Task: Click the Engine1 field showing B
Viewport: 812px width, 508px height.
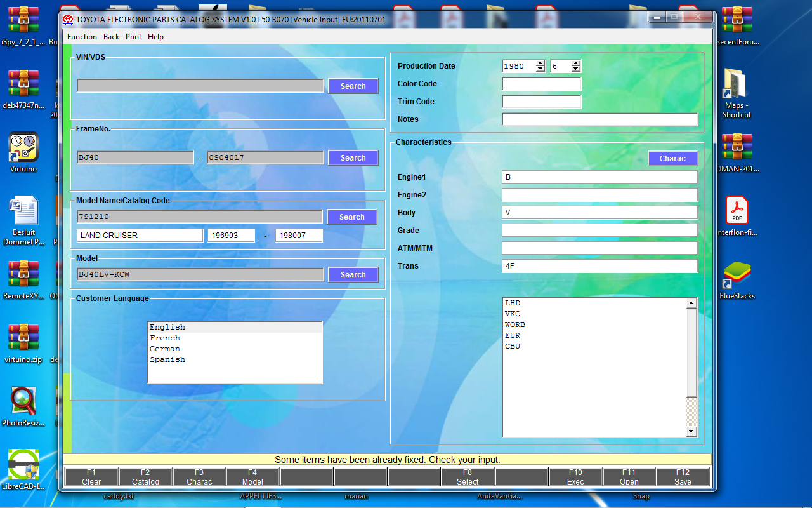Action: [600, 177]
